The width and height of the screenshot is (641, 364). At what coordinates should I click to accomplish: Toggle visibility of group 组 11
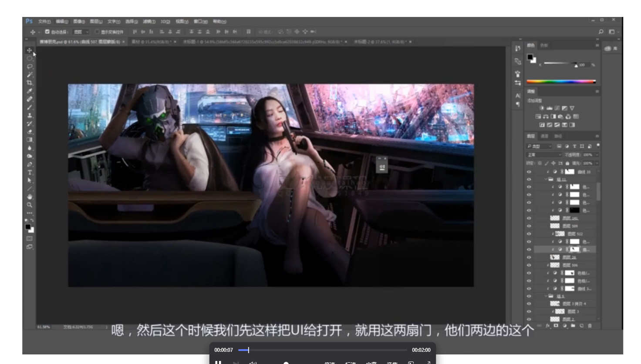coord(529,179)
